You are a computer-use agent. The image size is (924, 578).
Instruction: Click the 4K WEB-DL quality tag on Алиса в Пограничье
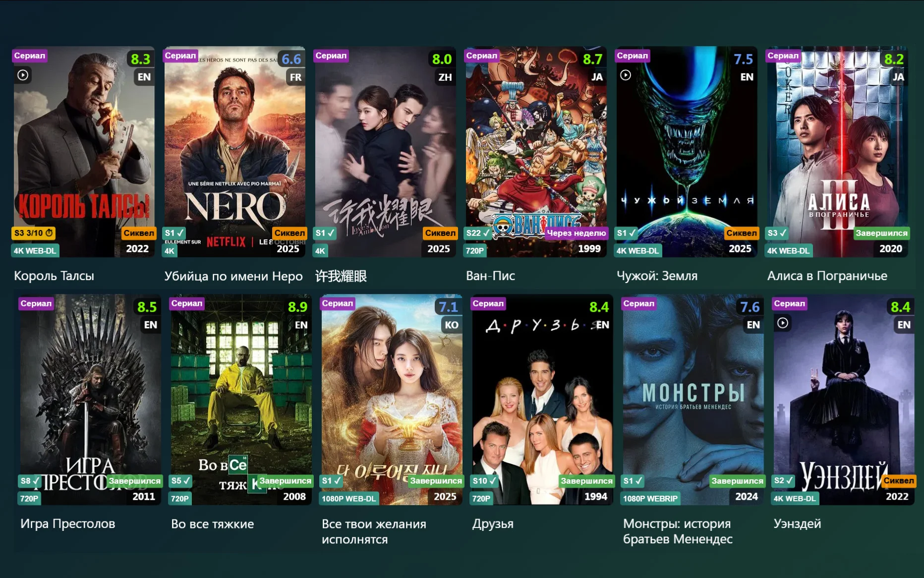tap(788, 251)
